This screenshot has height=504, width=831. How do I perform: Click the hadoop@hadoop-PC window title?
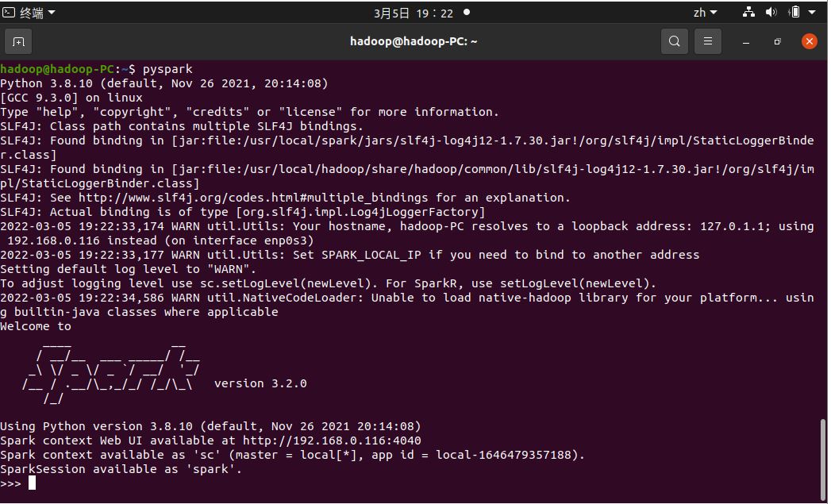pyautogui.click(x=415, y=41)
